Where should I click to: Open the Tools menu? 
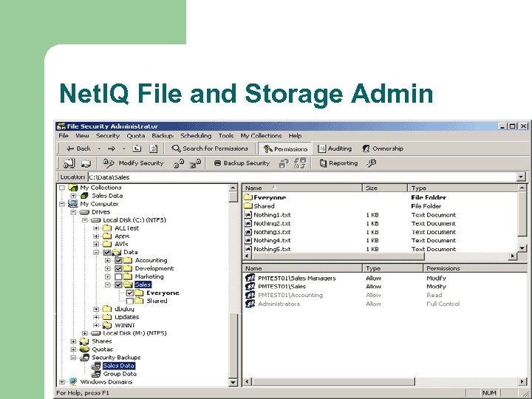[x=226, y=136]
